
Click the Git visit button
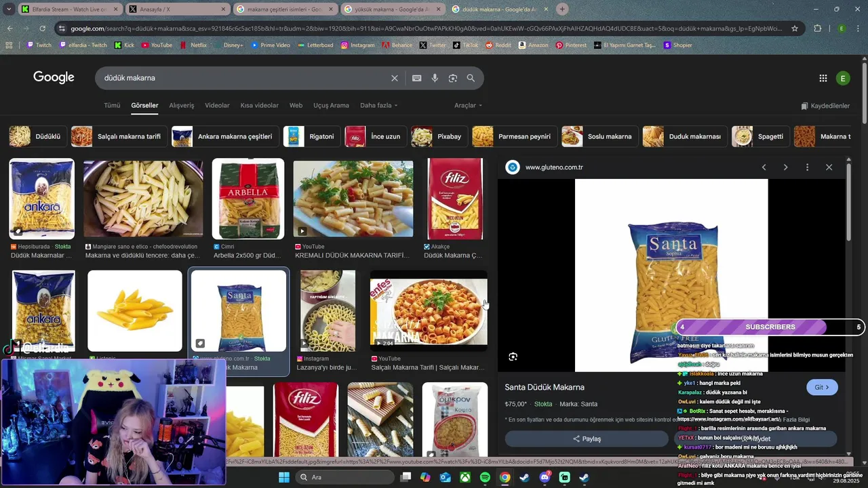[x=822, y=388]
